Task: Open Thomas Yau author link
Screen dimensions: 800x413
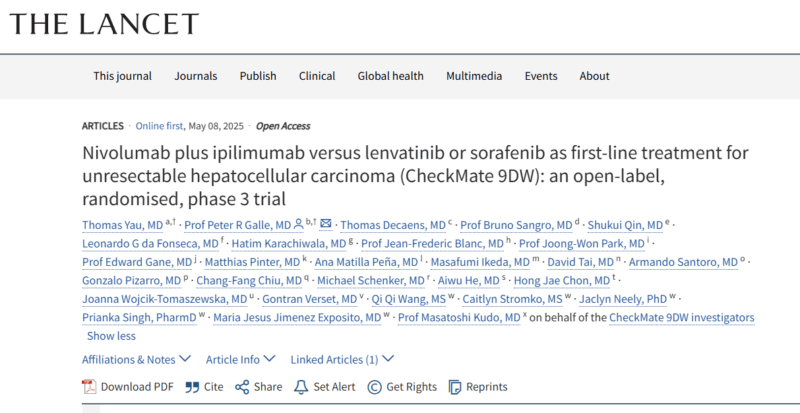Action: [x=121, y=223]
